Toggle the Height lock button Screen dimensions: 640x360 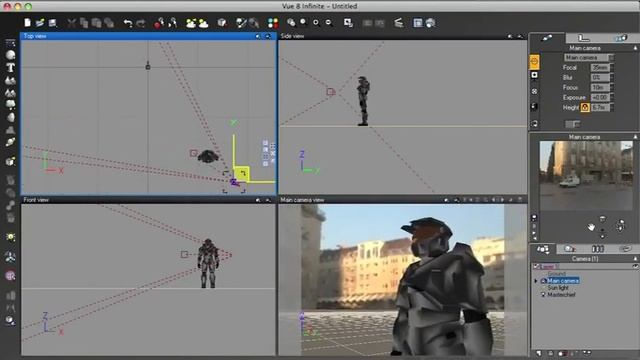point(584,107)
